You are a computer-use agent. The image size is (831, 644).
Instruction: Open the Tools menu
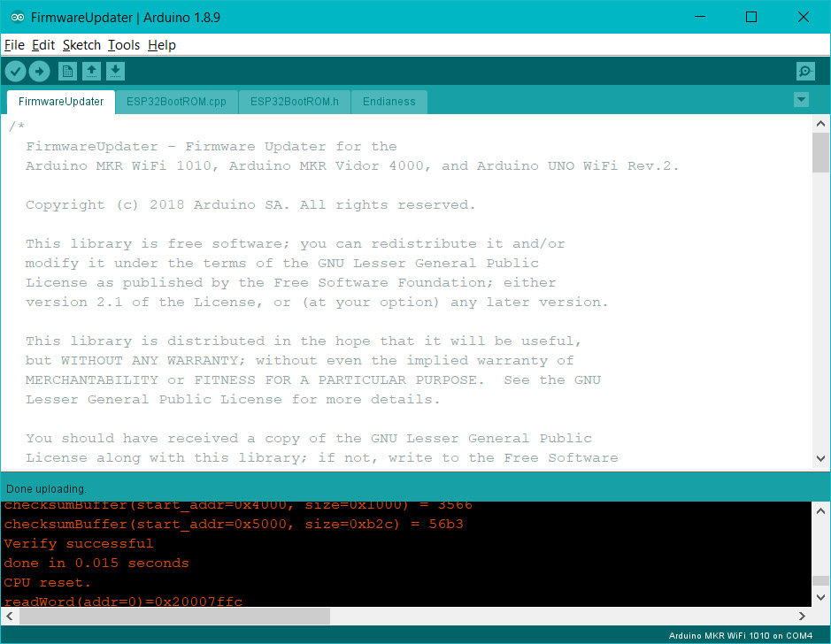[124, 45]
